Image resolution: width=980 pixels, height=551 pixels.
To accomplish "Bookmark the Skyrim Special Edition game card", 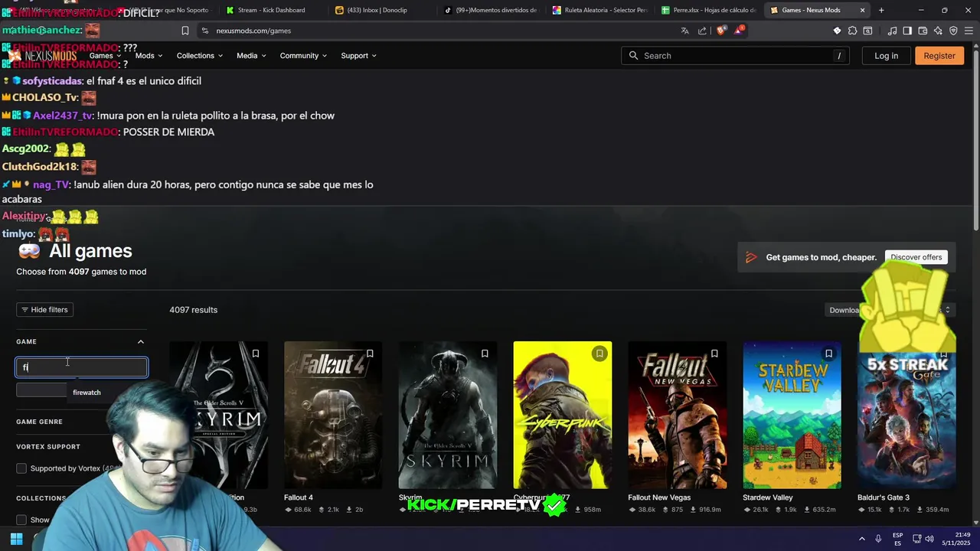I will tap(256, 354).
